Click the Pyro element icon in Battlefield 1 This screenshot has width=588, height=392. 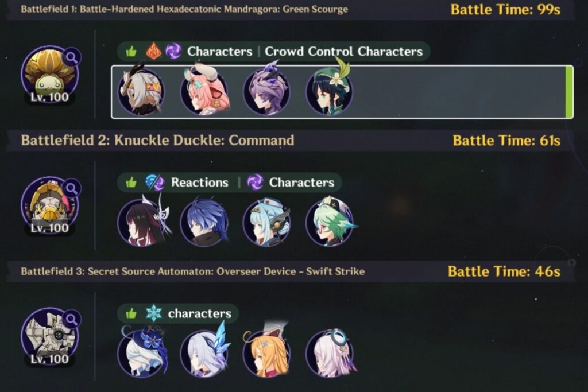[x=153, y=51]
